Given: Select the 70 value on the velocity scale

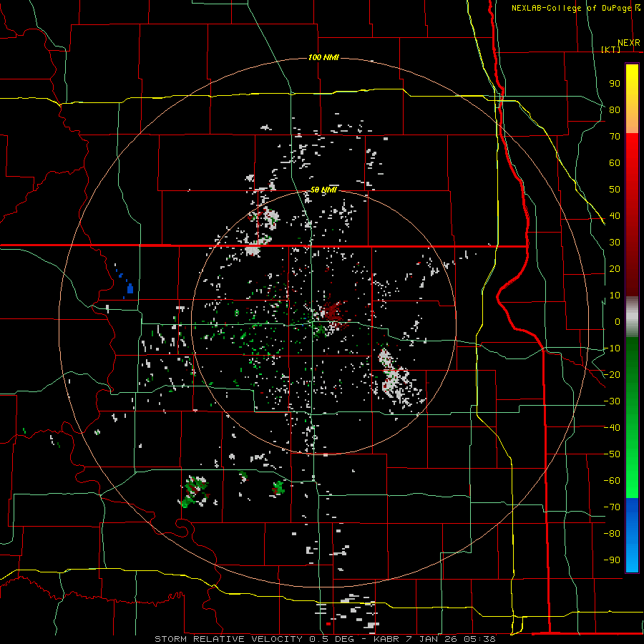Looking at the screenshot, I should (615, 137).
